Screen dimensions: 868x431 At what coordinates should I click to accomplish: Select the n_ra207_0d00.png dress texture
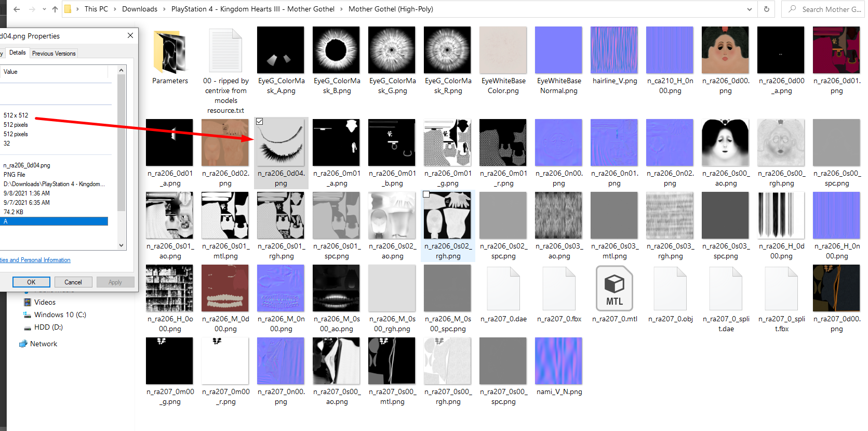837,299
